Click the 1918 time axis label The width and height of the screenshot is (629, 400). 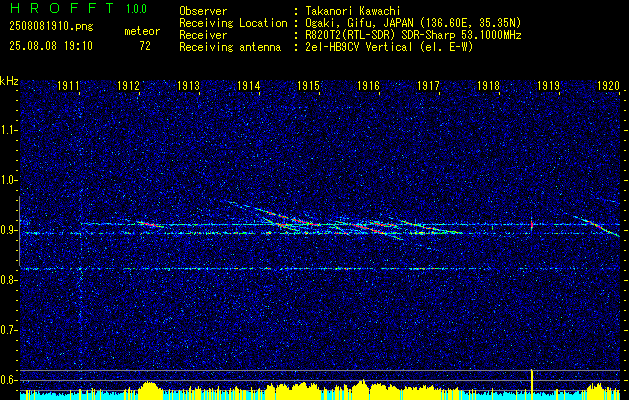pos(489,86)
